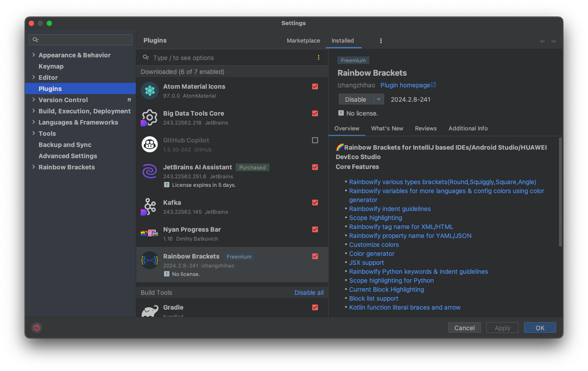The width and height of the screenshot is (588, 371).
Task: Expand Build, Execution, Deployment node
Action: pyautogui.click(x=34, y=111)
